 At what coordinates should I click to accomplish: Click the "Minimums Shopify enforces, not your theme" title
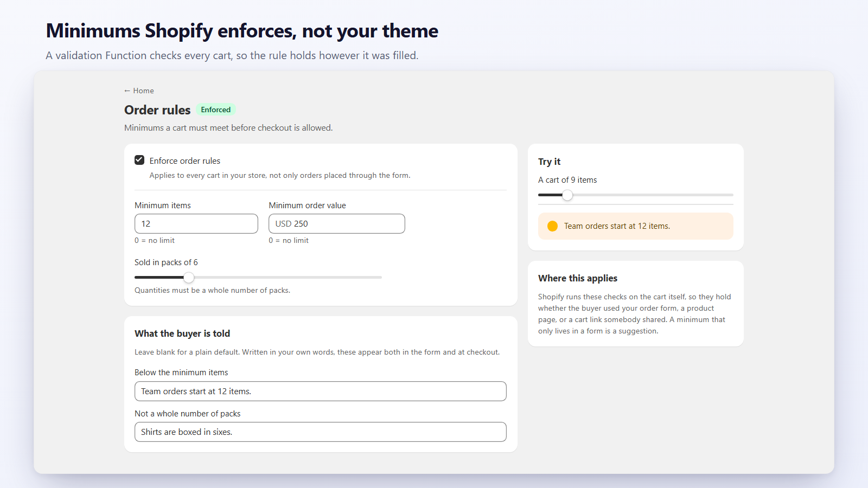pos(242,31)
